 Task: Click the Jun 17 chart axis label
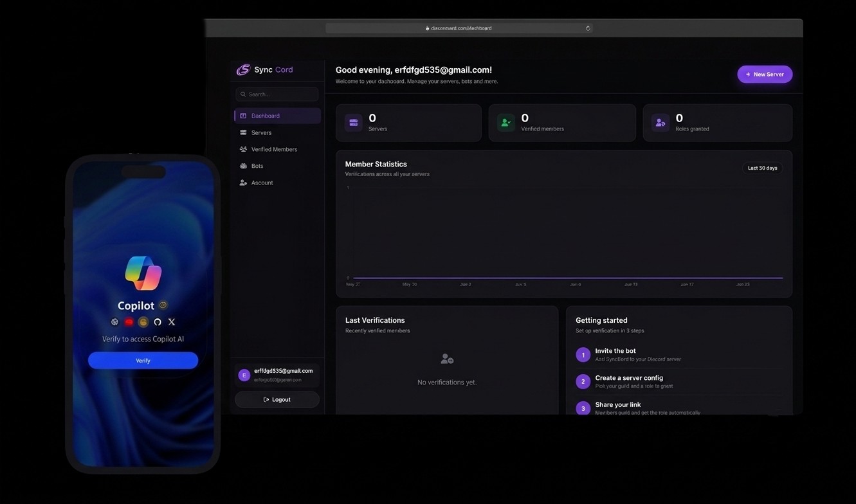tap(687, 284)
